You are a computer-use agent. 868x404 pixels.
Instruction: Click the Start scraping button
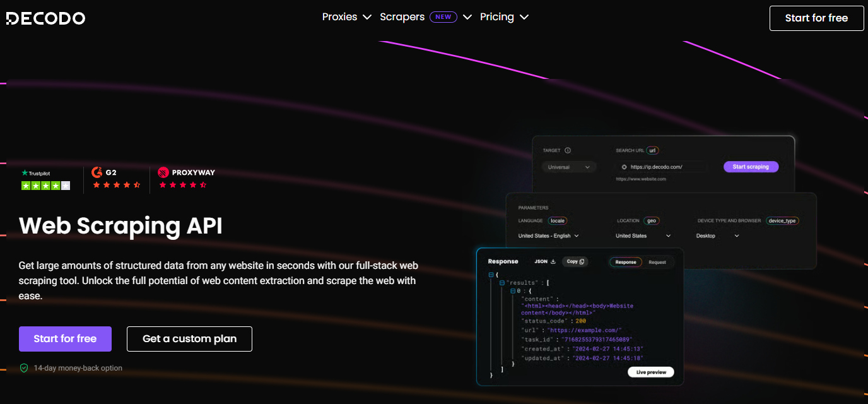[751, 167]
